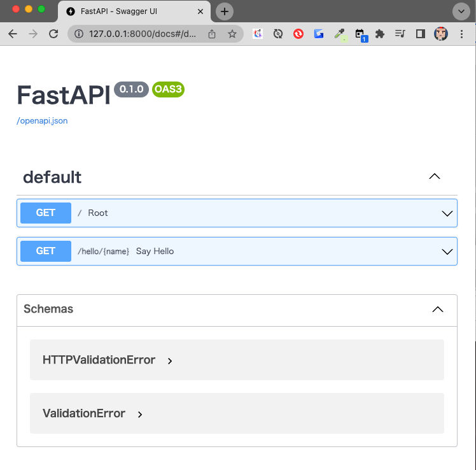Click the /hello/{name} path text

click(x=104, y=252)
